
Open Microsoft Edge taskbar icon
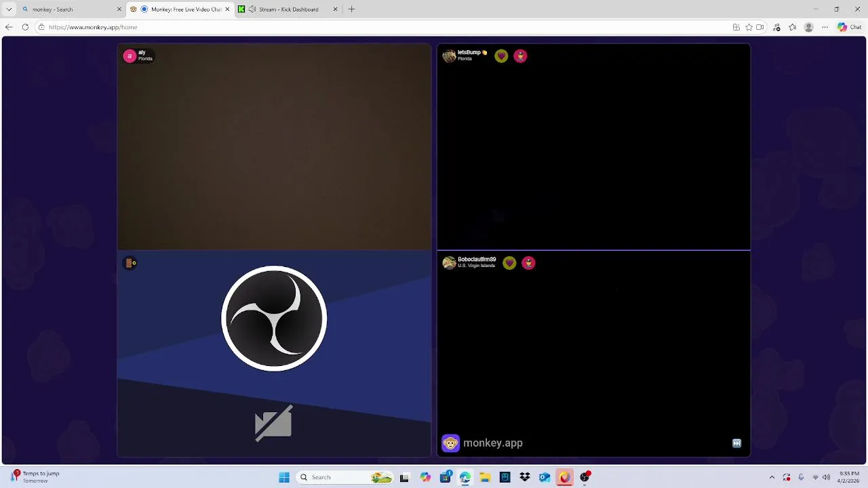pos(465,477)
